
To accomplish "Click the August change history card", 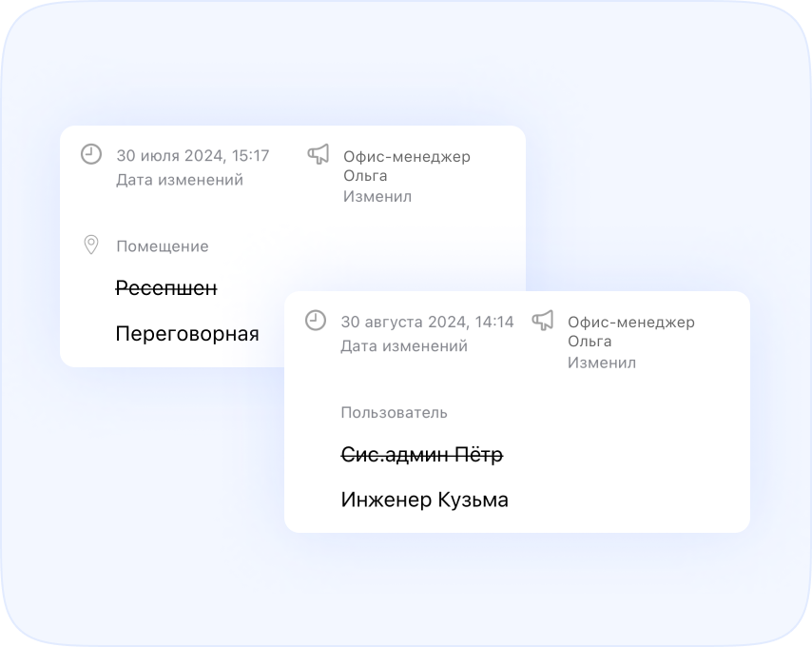I will click(x=516, y=411).
